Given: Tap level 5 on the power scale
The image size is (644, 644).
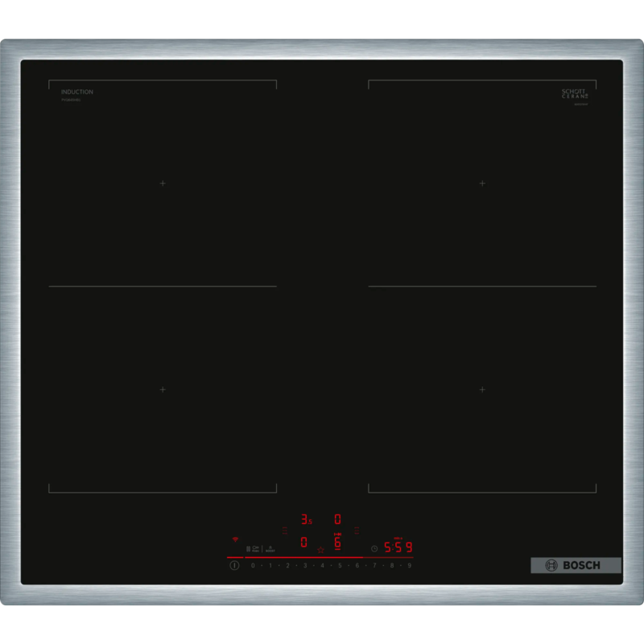Looking at the screenshot, I should click(x=340, y=566).
